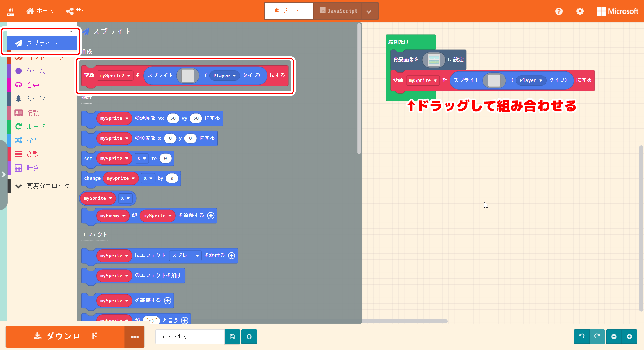Edit vy value 50 in velocity block
The width and height of the screenshot is (644, 350).
pyautogui.click(x=196, y=118)
